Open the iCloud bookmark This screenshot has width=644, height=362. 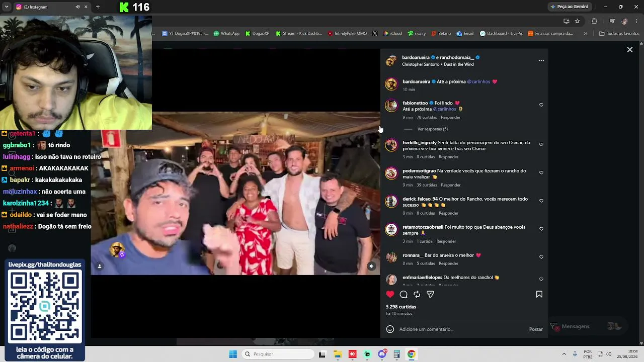[392, 34]
